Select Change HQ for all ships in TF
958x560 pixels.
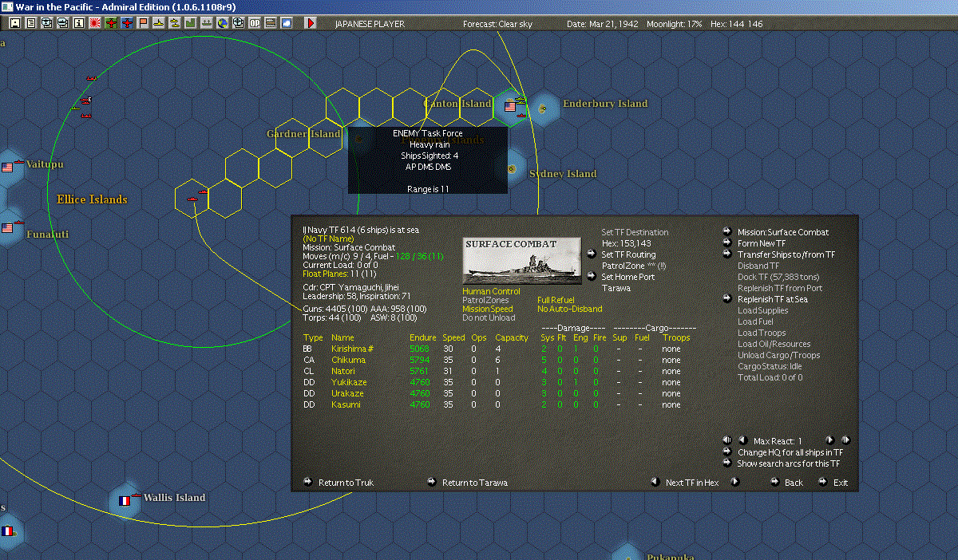tap(790, 452)
